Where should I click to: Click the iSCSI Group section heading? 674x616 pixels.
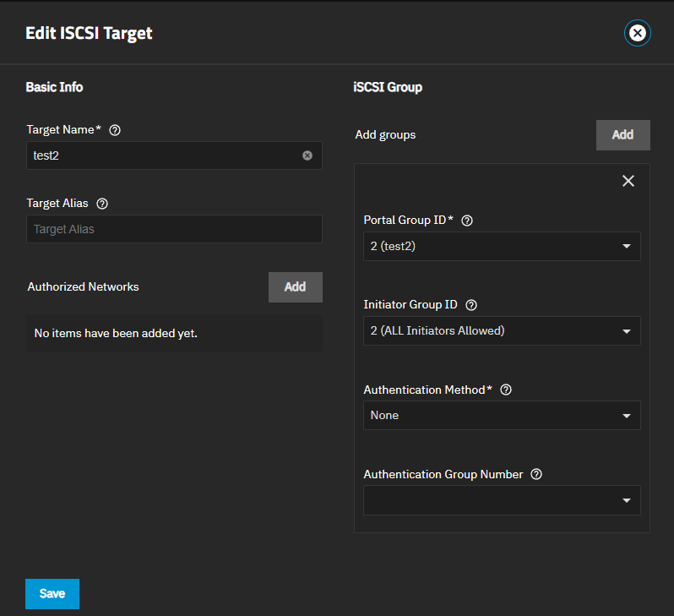pos(387,87)
